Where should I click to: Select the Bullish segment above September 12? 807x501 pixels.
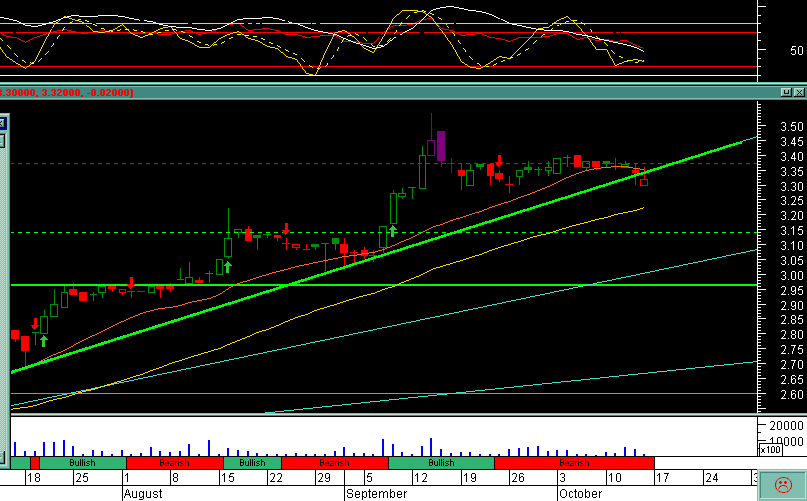441,462
